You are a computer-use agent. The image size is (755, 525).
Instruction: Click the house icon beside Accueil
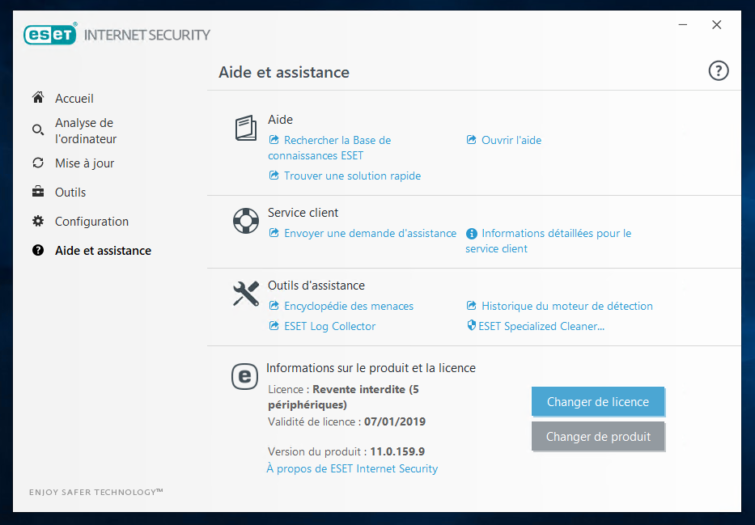tap(38, 98)
